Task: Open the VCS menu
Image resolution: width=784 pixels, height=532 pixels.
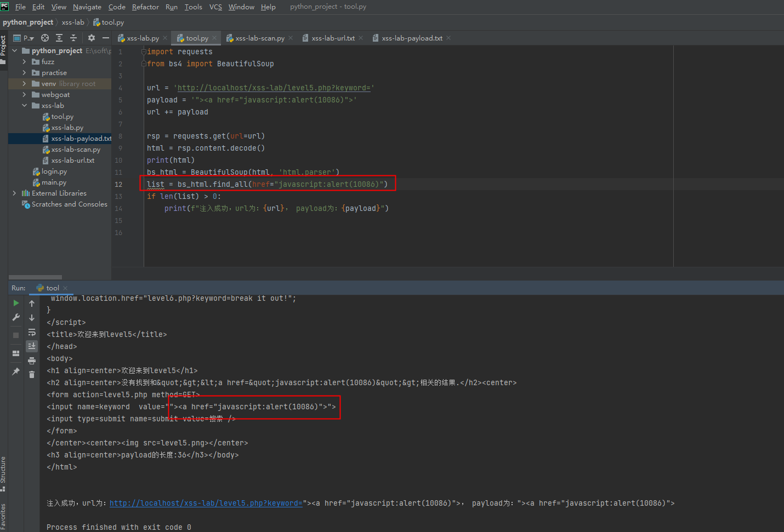Action: click(215, 7)
